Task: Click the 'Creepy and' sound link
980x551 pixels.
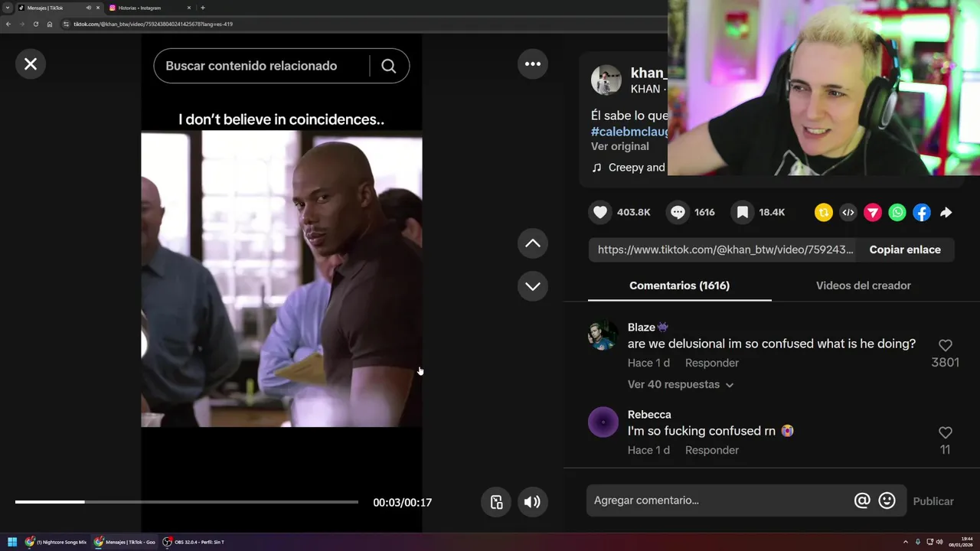Action: [x=637, y=168]
